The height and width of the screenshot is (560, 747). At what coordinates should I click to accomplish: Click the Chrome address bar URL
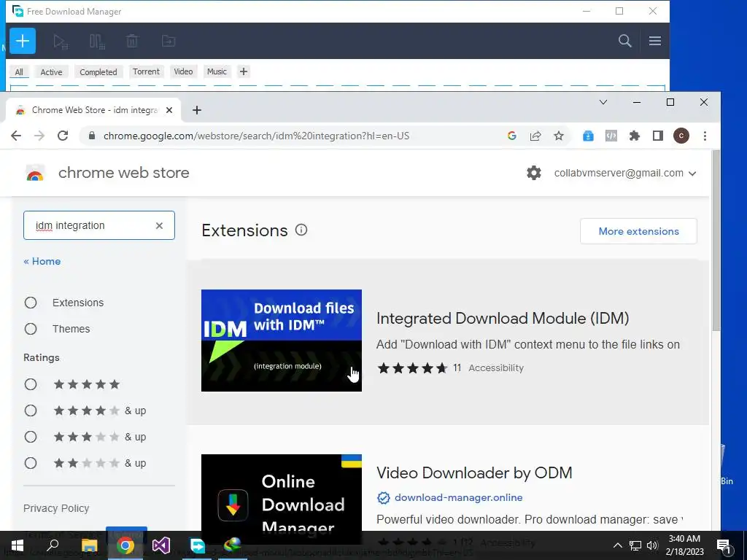pos(256,136)
